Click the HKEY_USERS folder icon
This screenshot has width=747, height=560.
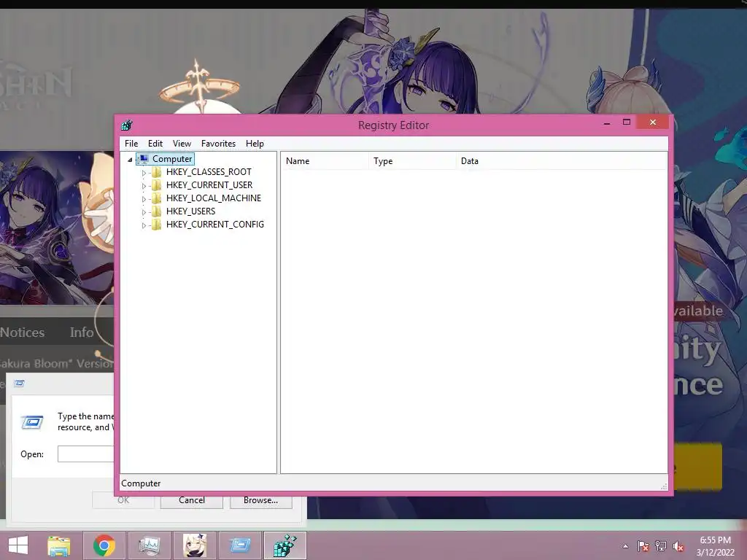point(157,211)
